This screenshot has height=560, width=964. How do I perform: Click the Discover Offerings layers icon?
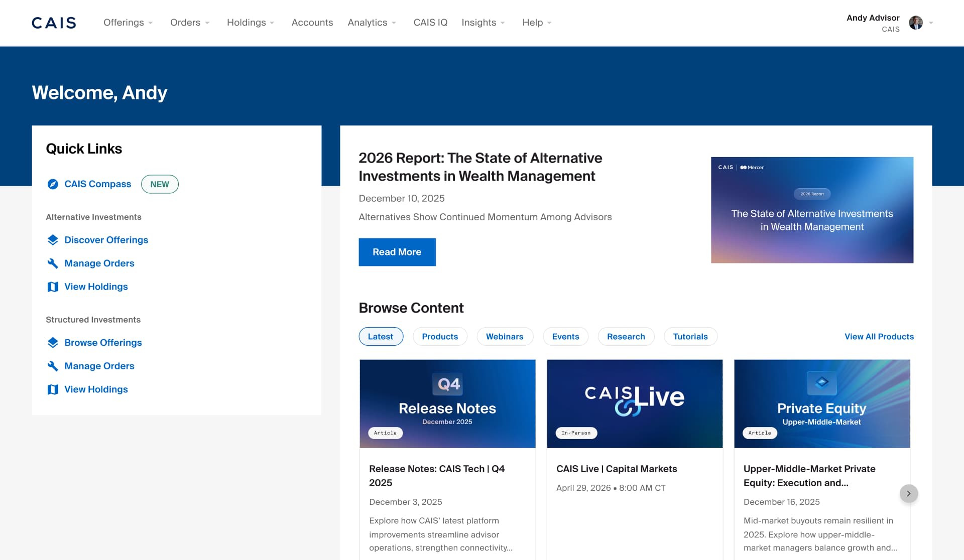click(53, 240)
